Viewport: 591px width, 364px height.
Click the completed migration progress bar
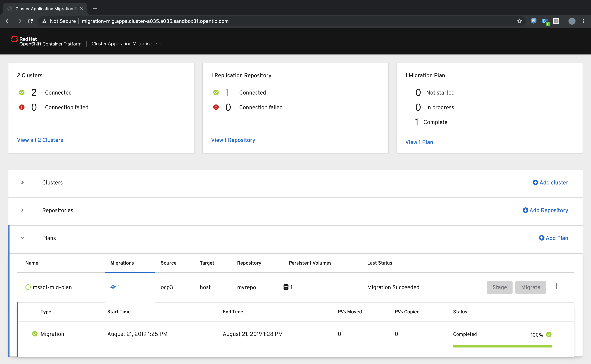click(502, 346)
